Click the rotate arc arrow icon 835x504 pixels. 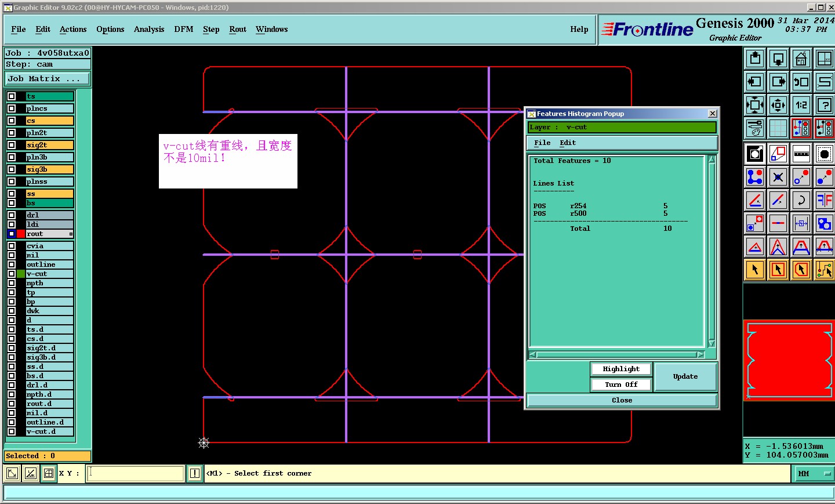pyautogui.click(x=801, y=200)
